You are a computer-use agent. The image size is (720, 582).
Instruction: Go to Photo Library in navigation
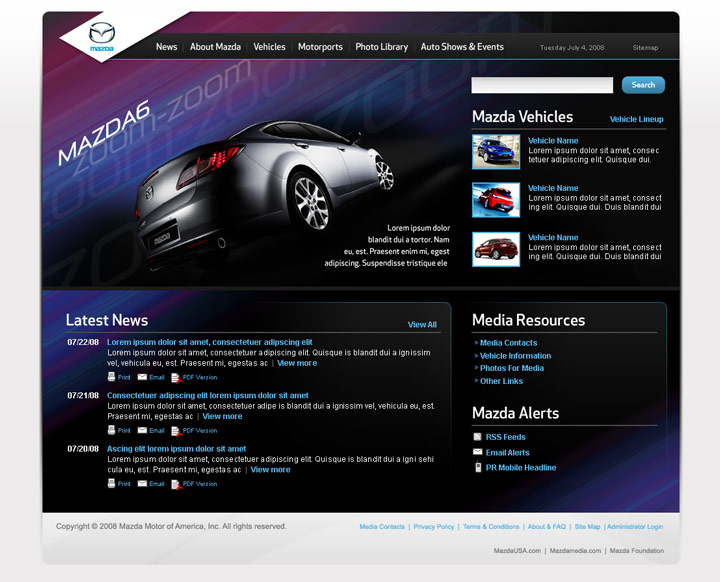pos(381,47)
